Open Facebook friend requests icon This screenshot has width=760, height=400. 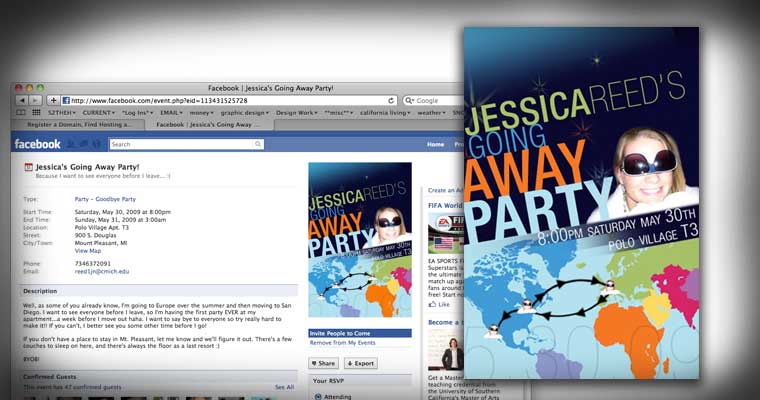(x=71, y=144)
